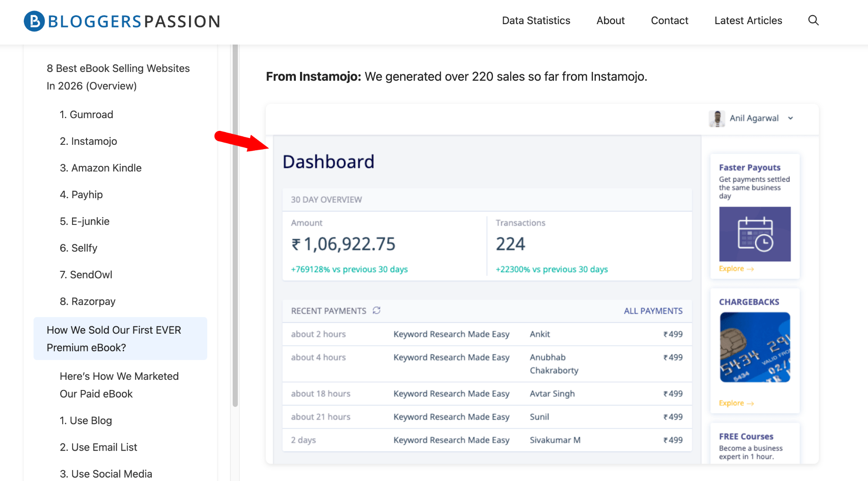This screenshot has width=868, height=481.
Task: Select the Anubhab Chakraborty payment row
Action: click(487, 364)
